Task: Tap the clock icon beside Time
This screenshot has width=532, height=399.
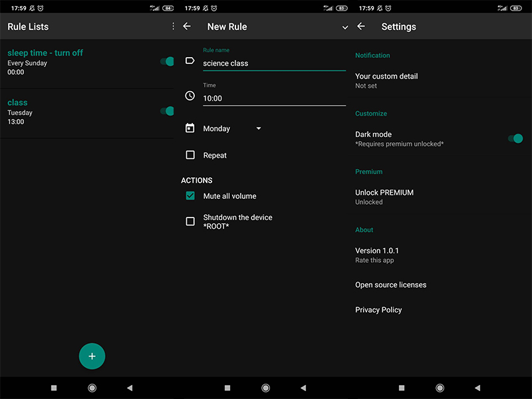Action: (x=190, y=96)
